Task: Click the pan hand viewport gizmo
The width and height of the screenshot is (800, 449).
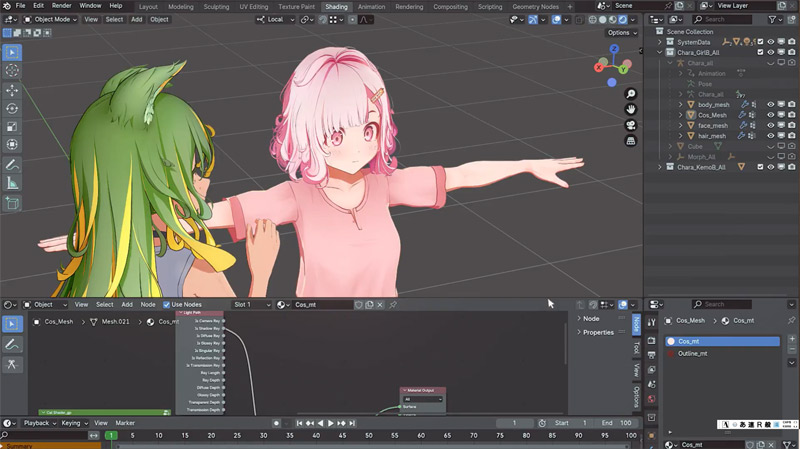Action: click(x=631, y=109)
